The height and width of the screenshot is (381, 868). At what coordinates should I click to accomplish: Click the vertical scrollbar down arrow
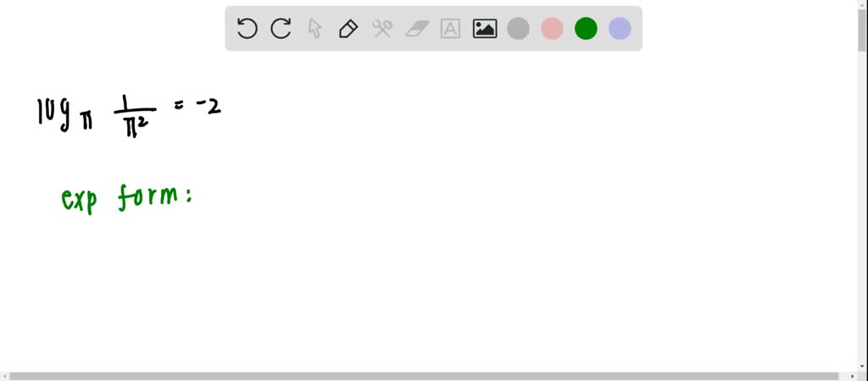click(863, 367)
